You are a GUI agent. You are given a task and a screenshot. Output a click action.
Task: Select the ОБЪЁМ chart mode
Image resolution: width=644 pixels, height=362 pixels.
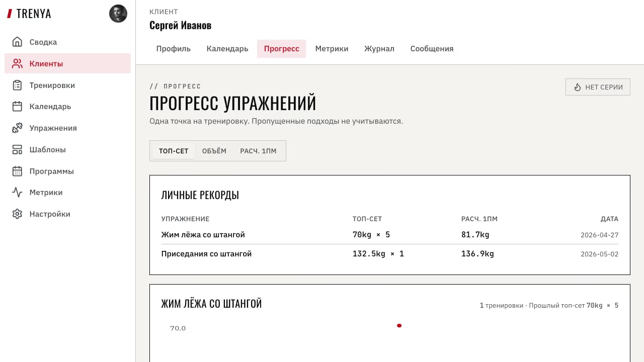tap(214, 151)
